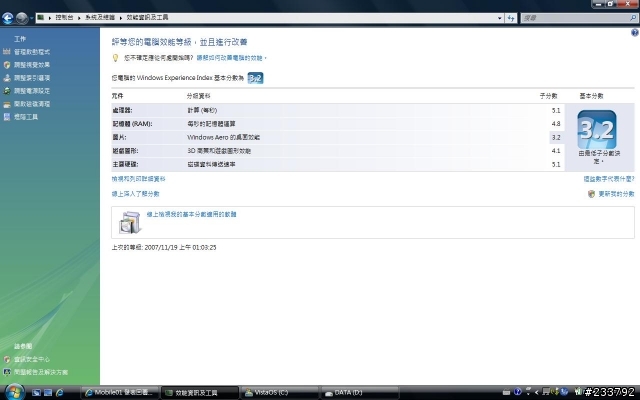Image resolution: width=640 pixels, height=400 pixels.
Task: Click gaming graphics subscore value 4.1
Action: [556, 151]
